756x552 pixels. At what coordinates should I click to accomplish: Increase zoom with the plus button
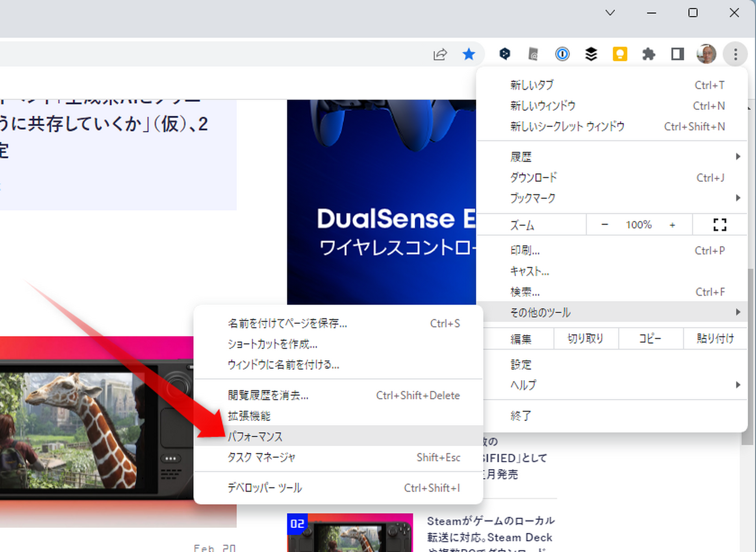672,225
